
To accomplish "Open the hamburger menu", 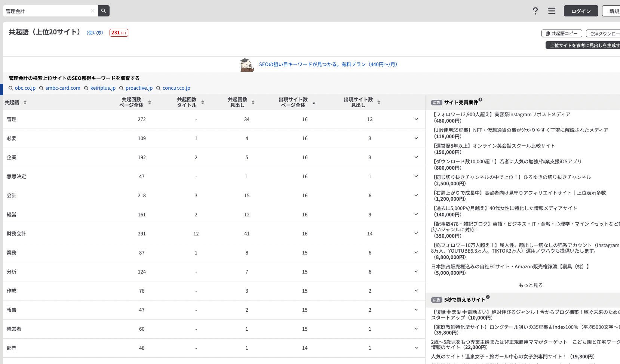I will tap(552, 11).
